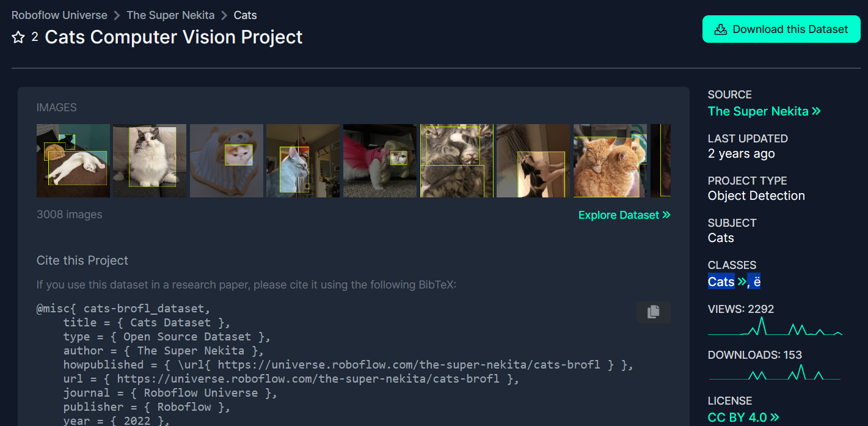The image size is (868, 426).
Task: Click the 'title = { Cats Dataset }' line
Action: click(147, 323)
